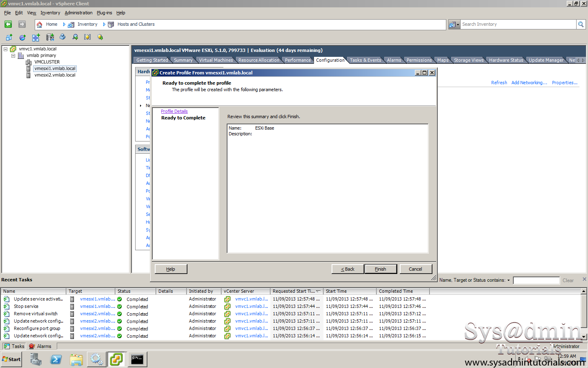The height and width of the screenshot is (368, 588).
Task: Click the Inventory breadcrumb icon
Action: (x=71, y=25)
